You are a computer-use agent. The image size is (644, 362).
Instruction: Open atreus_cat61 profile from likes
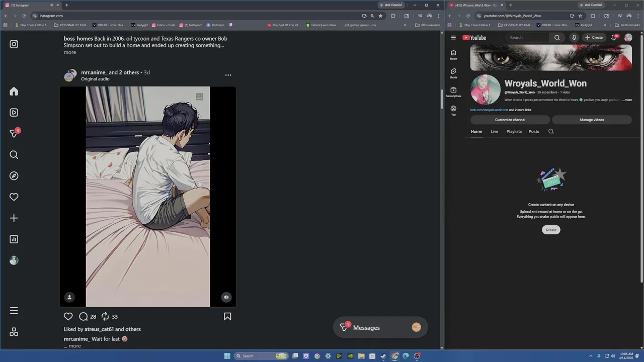(x=99, y=329)
